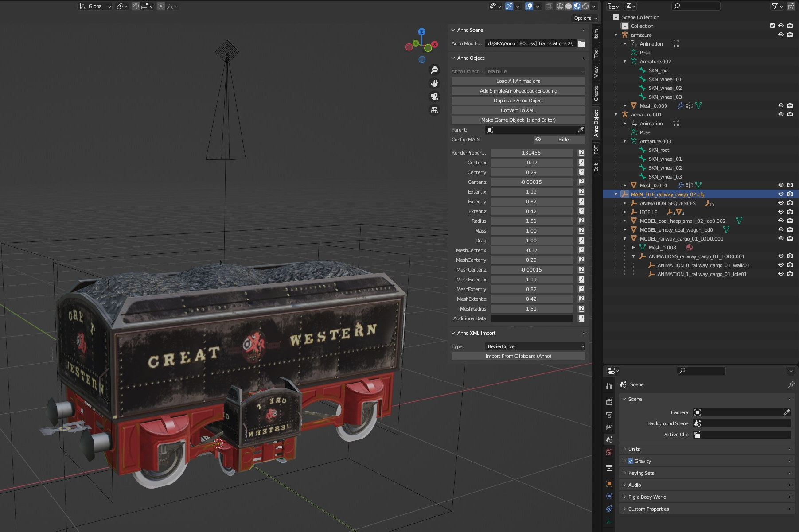Switch to Create sidebar tab
This screenshot has width=799, height=532.
(596, 93)
